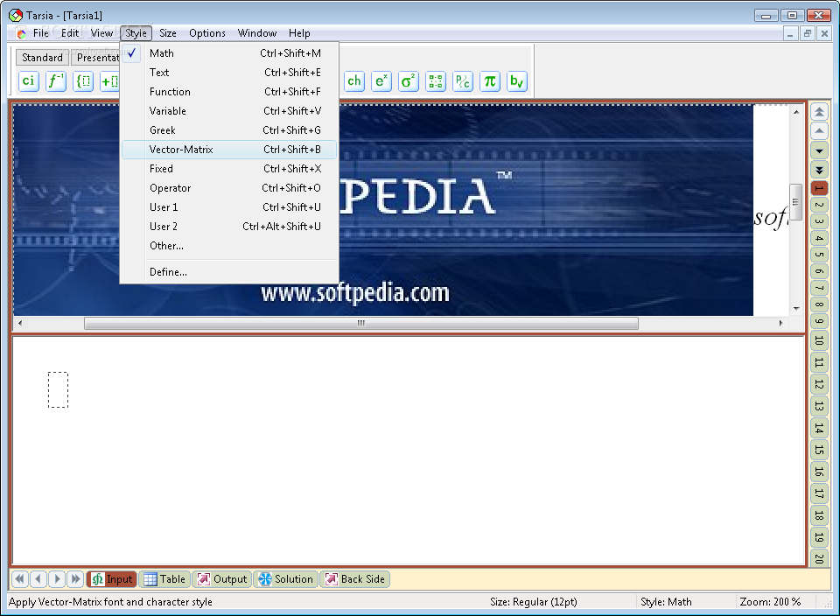840x616 pixels.
Task: Select card number 20 on right strip
Action: pos(819,557)
